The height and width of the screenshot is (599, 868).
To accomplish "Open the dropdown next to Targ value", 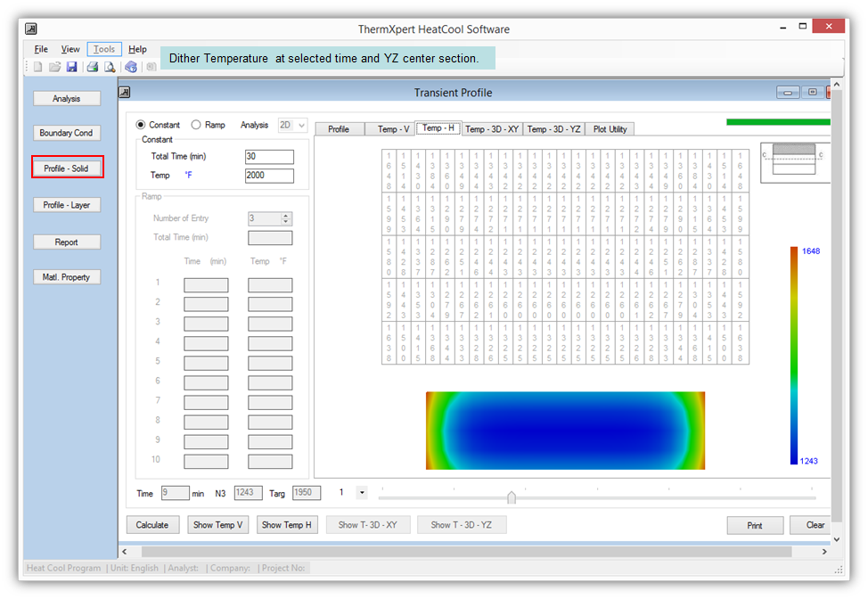I will [x=362, y=492].
